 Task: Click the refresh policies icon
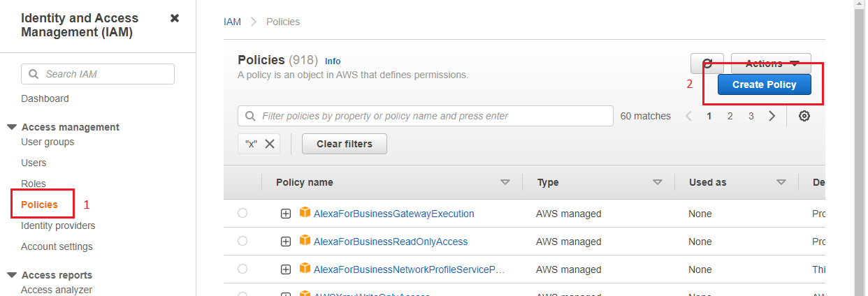[707, 64]
